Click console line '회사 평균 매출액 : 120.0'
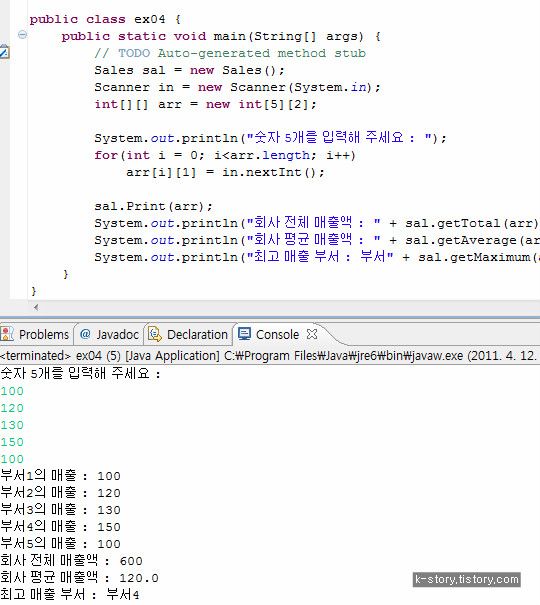This screenshot has height=605, width=540. click(x=79, y=578)
